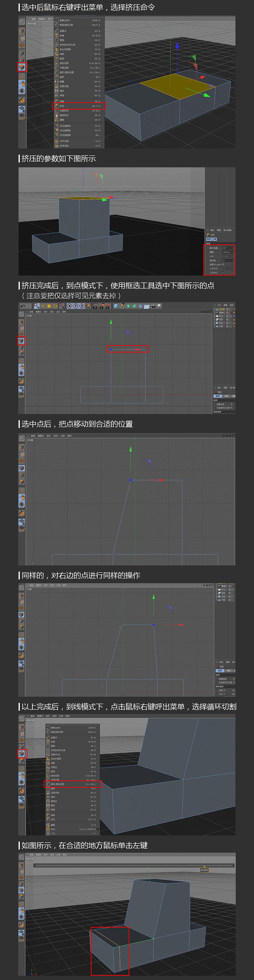
Task: Choose 融解 in the edge context menu
Action: click(x=72, y=825)
